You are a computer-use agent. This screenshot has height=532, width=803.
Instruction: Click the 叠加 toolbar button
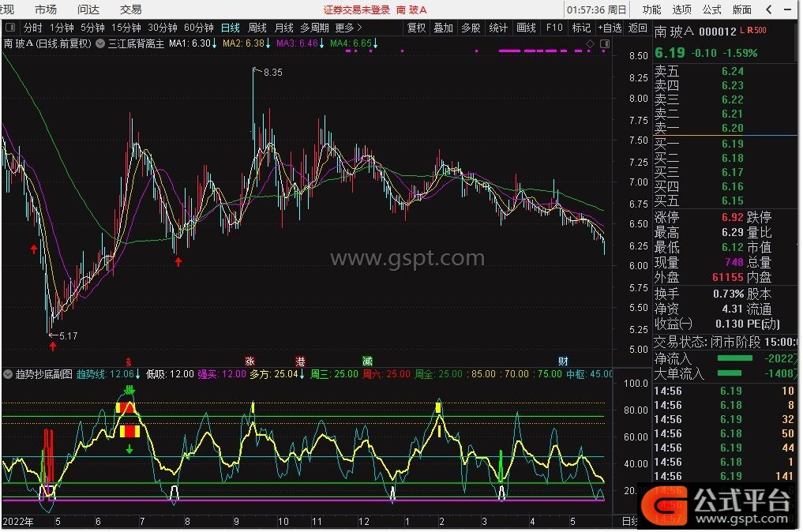[444, 28]
